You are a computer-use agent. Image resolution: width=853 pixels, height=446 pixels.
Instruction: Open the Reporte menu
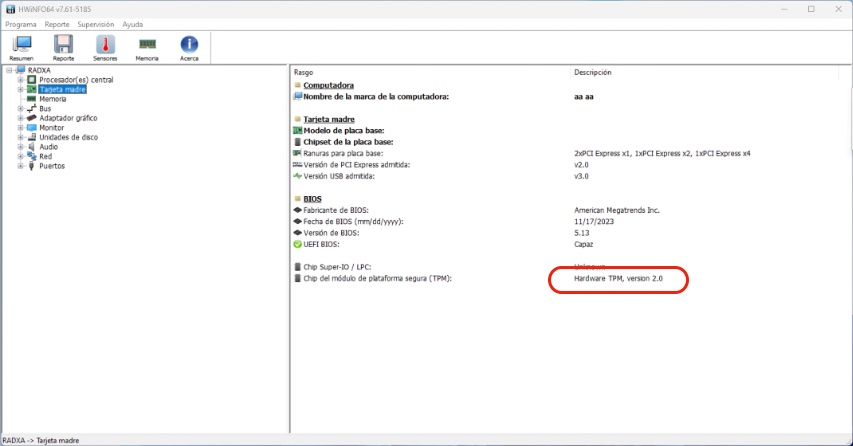[57, 24]
